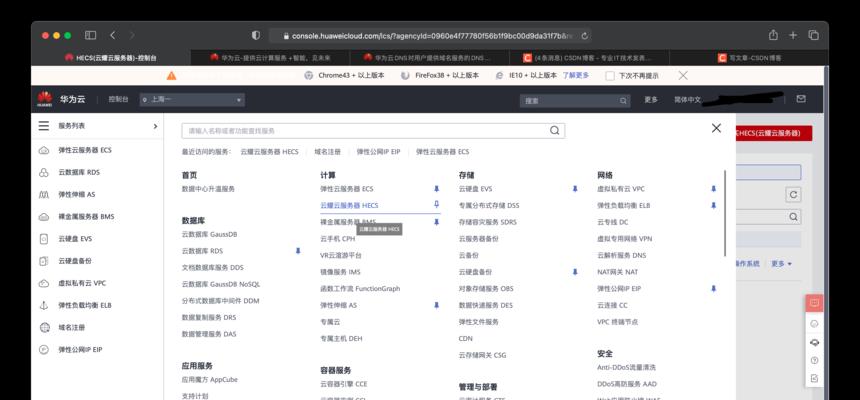Close the service list panel with X
The width and height of the screenshot is (860, 400).
[716, 128]
